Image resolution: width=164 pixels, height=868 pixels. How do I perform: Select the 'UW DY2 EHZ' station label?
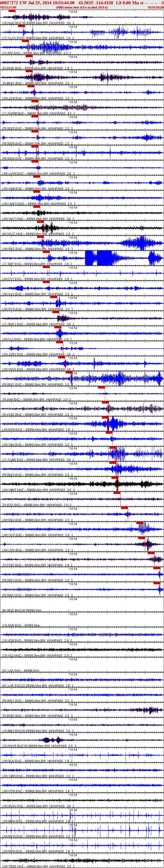pyautogui.click(x=12, y=279)
